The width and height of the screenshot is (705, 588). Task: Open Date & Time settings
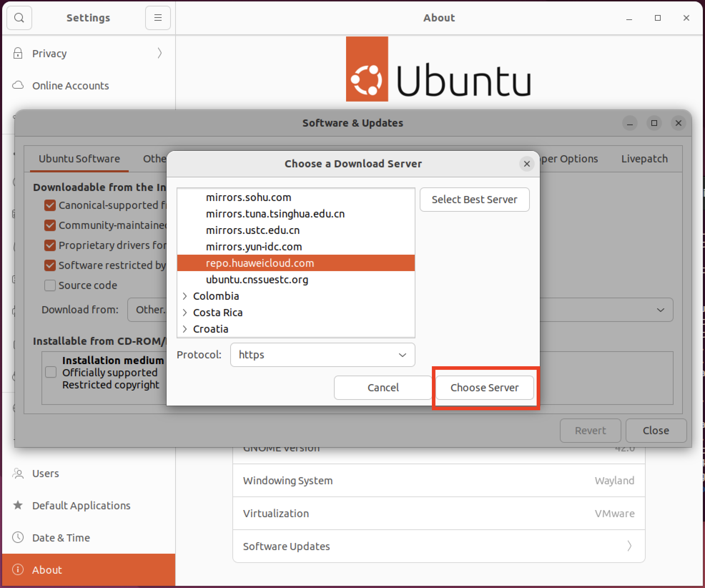click(x=61, y=537)
